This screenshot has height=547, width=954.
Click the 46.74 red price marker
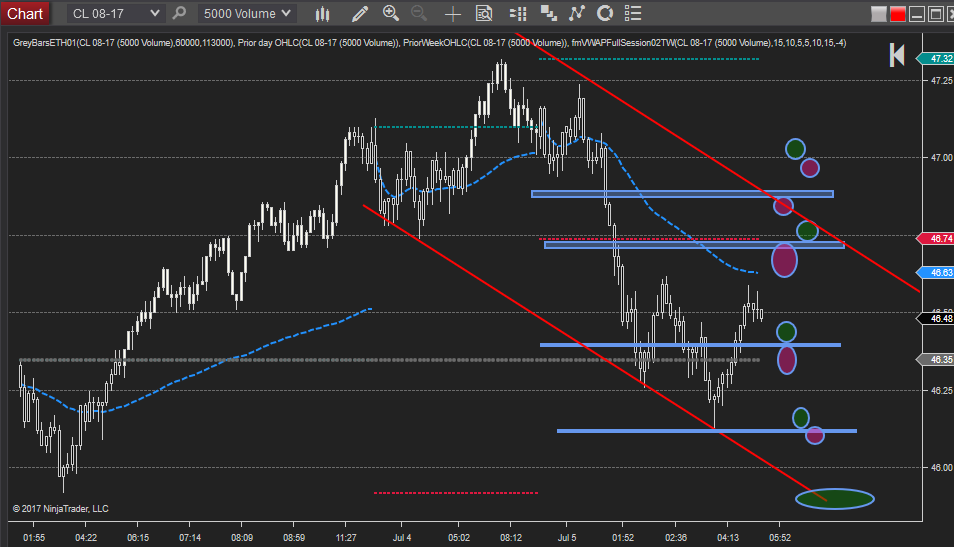tap(936, 239)
